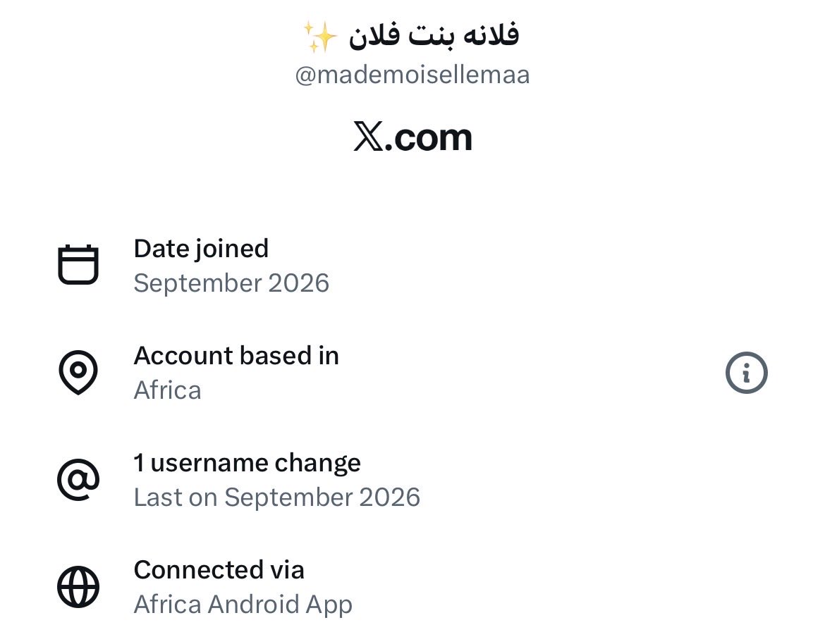The width and height of the screenshot is (825, 644).
Task: Click the September 2026 join date
Action: pos(231,283)
